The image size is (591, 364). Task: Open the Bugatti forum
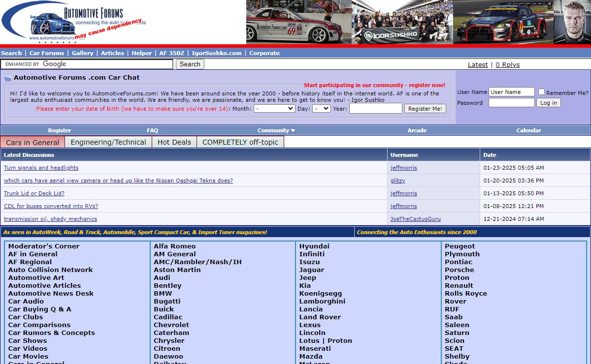pos(167,301)
